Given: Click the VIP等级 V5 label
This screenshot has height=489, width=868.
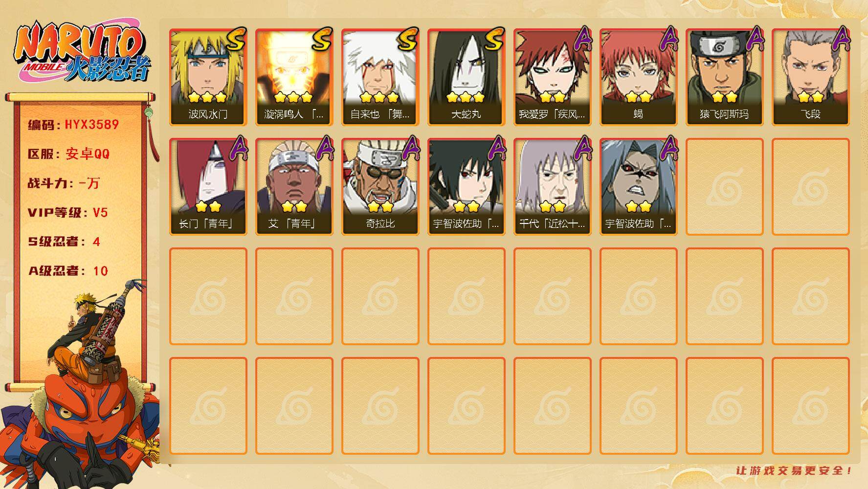Looking at the screenshot, I should [x=67, y=212].
